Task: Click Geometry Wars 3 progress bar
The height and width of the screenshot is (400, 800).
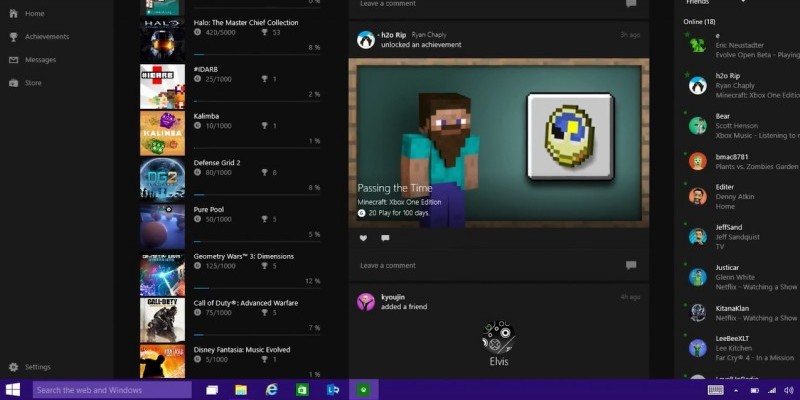Action: pyautogui.click(x=257, y=288)
